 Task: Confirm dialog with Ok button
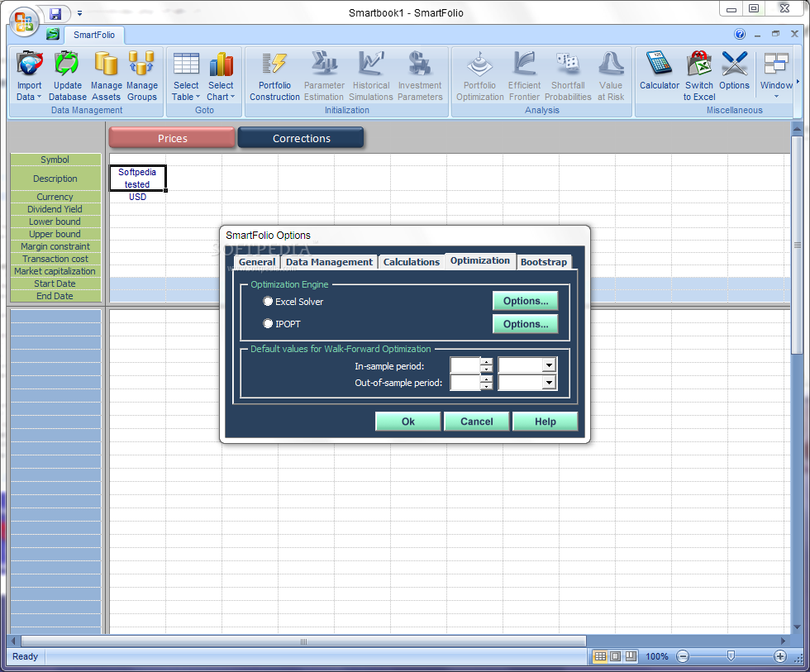pos(408,422)
